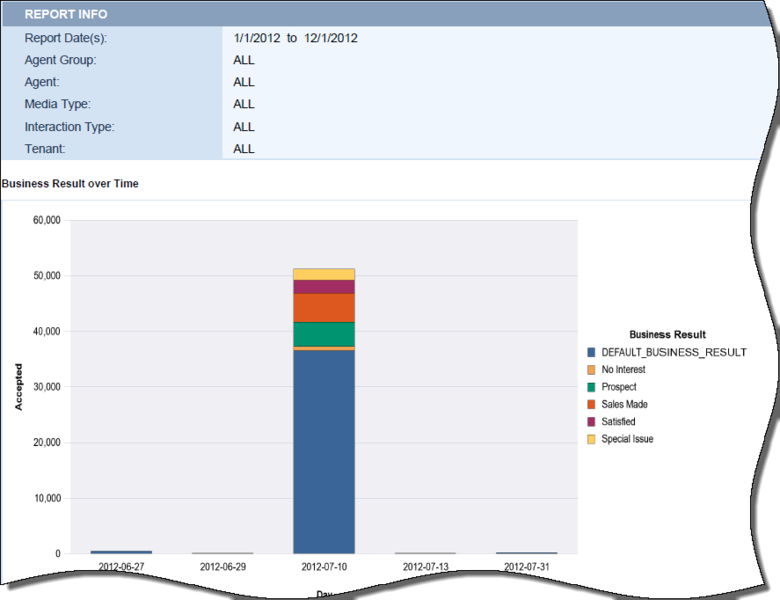Image resolution: width=780 pixels, height=600 pixels.
Task: Click the large blue bar segment for 2012-07-10
Action: pos(324,450)
